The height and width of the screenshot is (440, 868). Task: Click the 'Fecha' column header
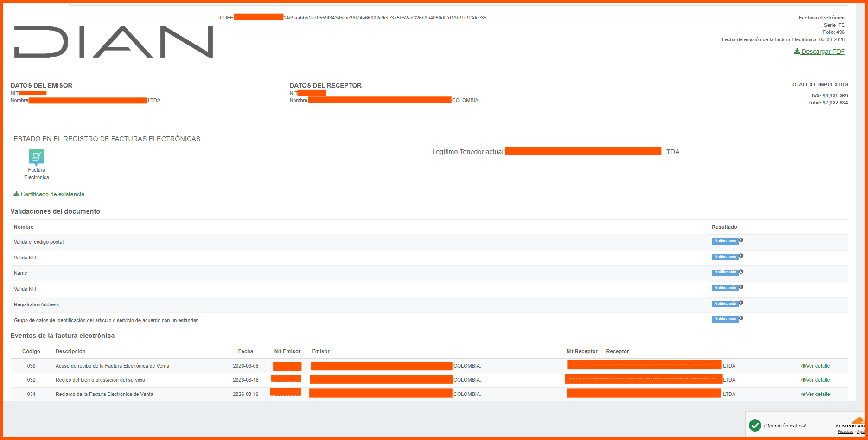[x=246, y=351]
